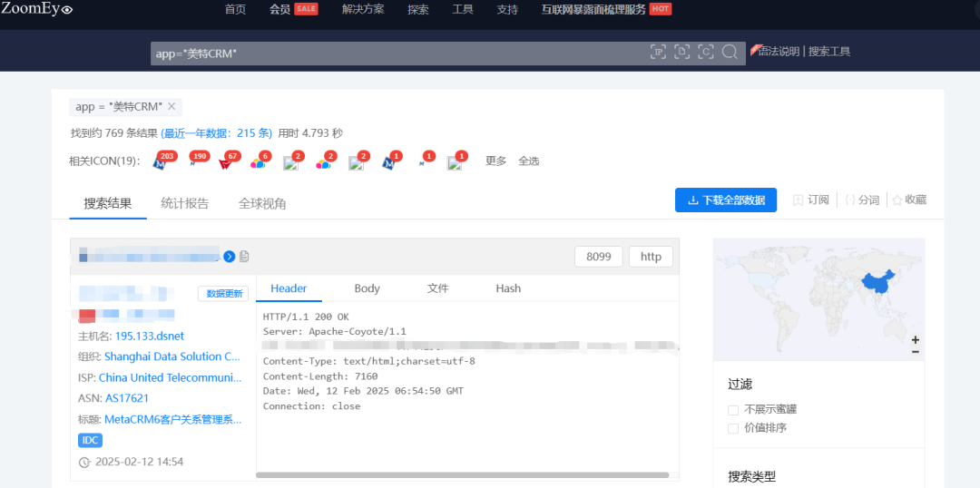Switch to 全球视角 tab
The width and height of the screenshot is (980, 488).
point(262,203)
